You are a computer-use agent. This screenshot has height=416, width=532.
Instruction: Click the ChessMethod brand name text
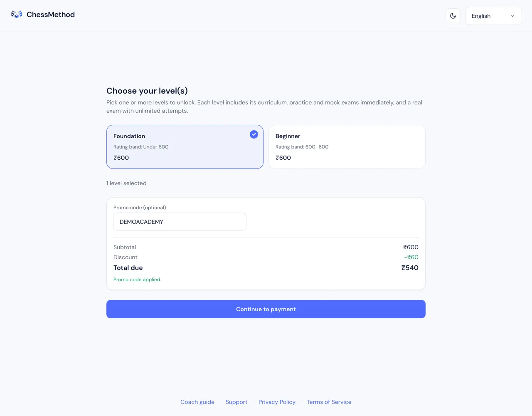[x=51, y=15]
